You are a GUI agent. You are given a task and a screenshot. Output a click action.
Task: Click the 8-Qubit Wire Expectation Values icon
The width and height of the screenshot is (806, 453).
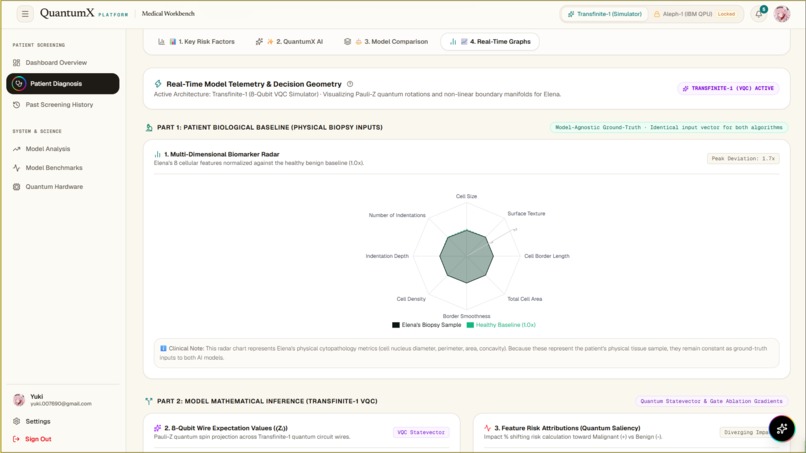click(x=157, y=428)
